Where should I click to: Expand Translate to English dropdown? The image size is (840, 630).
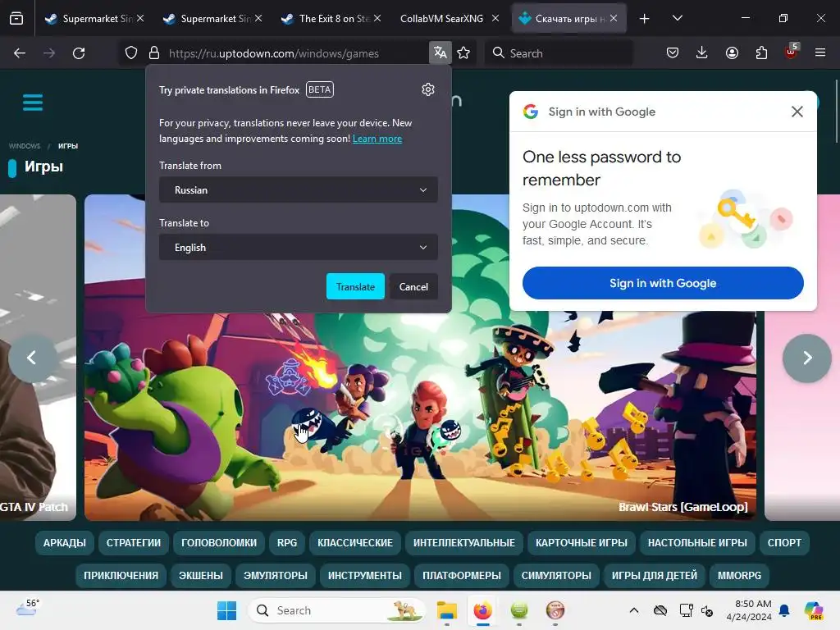click(x=299, y=247)
